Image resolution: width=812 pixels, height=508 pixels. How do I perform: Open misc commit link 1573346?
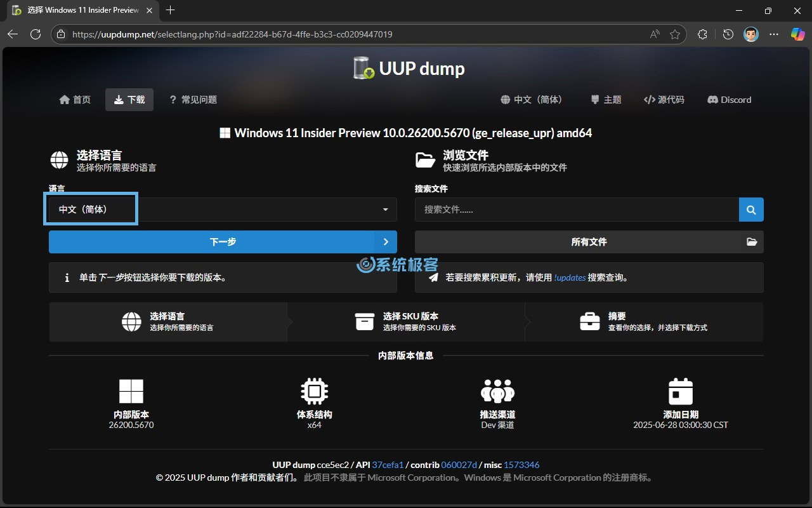[x=521, y=465]
